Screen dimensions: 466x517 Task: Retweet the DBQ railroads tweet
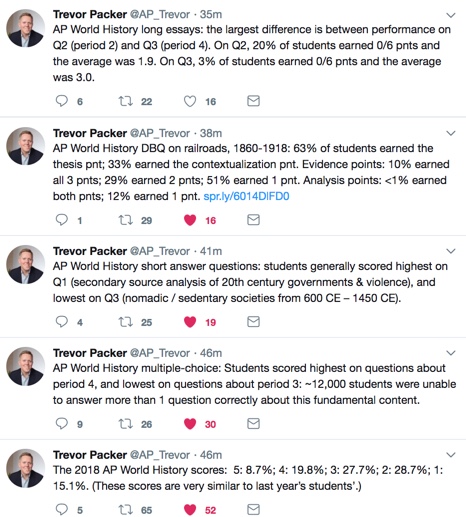point(126,220)
